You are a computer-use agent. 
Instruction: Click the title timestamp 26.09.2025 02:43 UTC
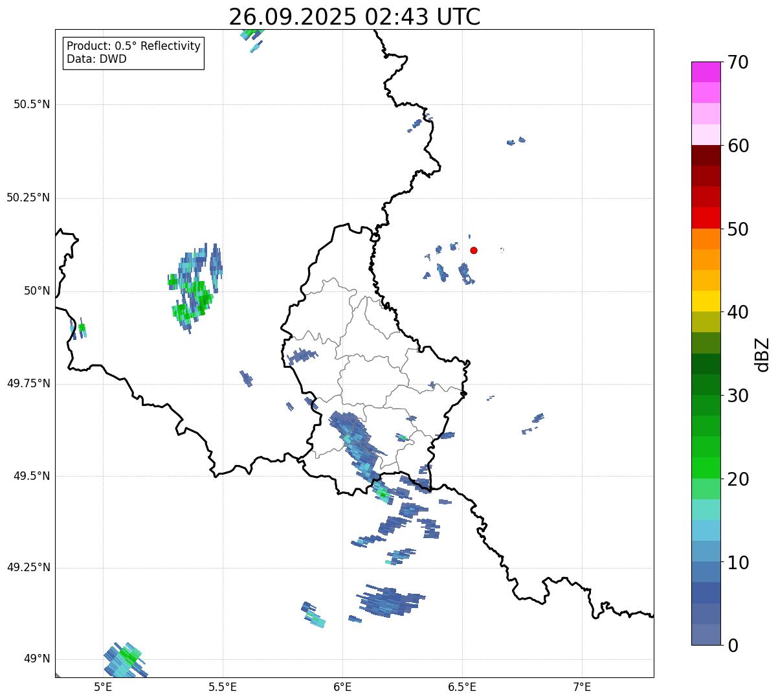tap(354, 16)
